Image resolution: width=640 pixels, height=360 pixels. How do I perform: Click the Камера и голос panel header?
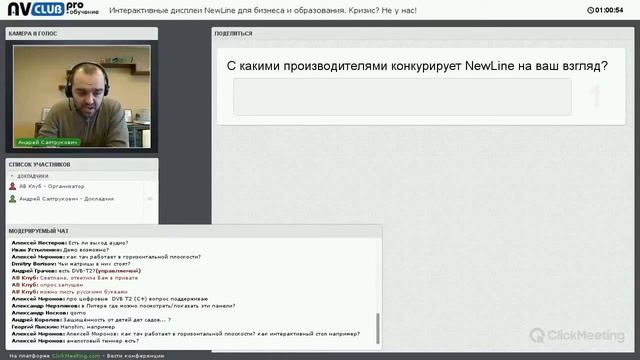(82, 33)
